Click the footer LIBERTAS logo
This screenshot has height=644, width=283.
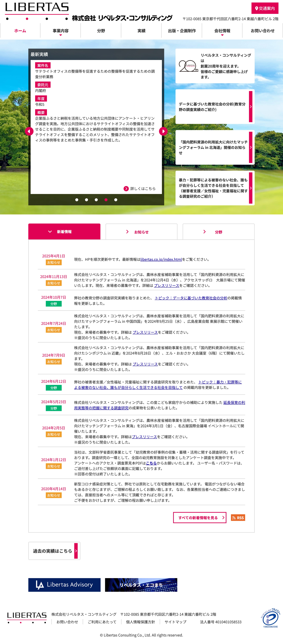pyautogui.click(x=27, y=618)
